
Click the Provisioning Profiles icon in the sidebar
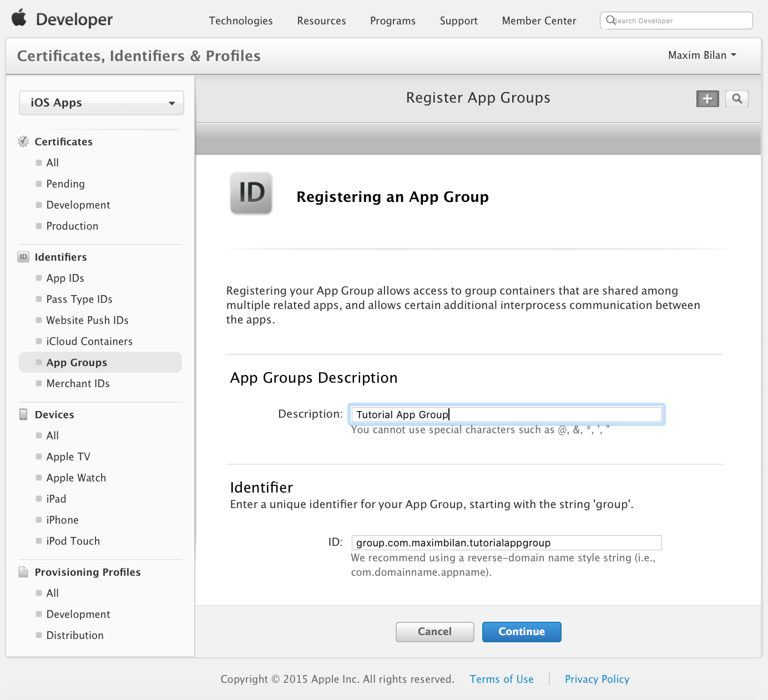(x=23, y=572)
